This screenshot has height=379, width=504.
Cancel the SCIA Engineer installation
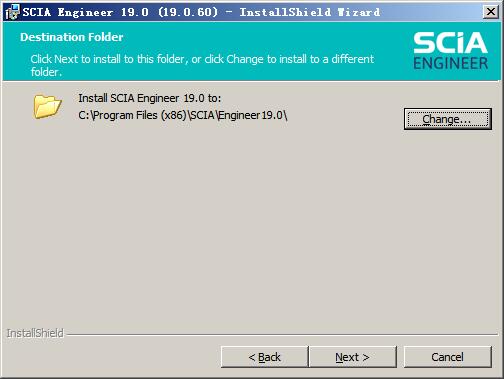tap(448, 357)
